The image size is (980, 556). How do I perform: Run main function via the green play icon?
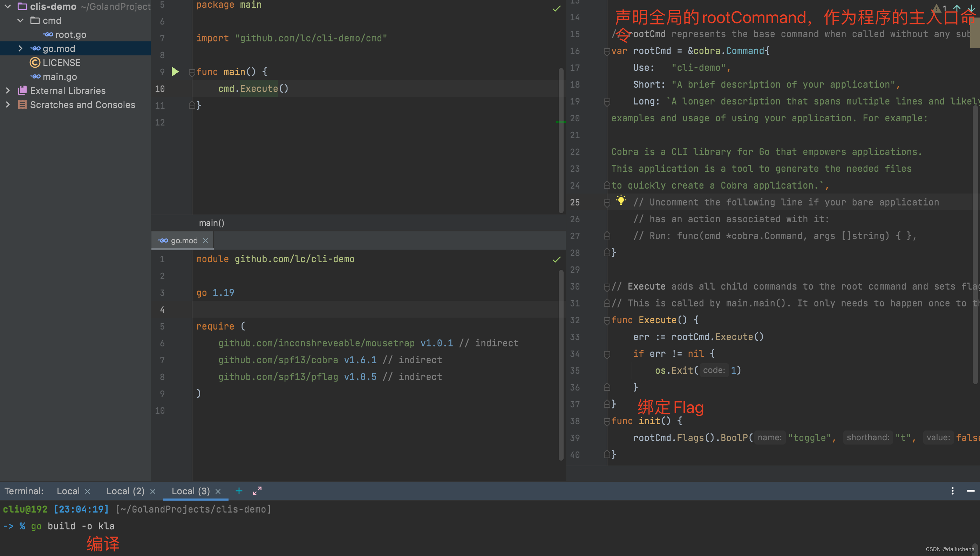coord(175,72)
